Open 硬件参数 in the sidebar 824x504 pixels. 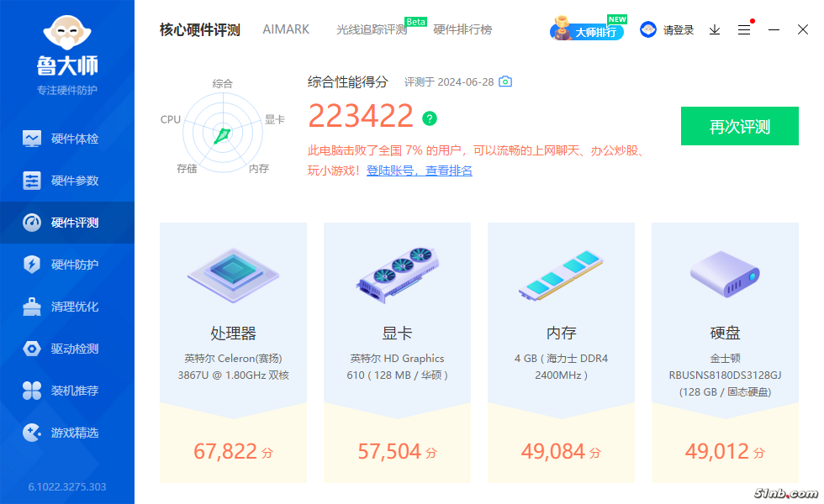coord(67,181)
